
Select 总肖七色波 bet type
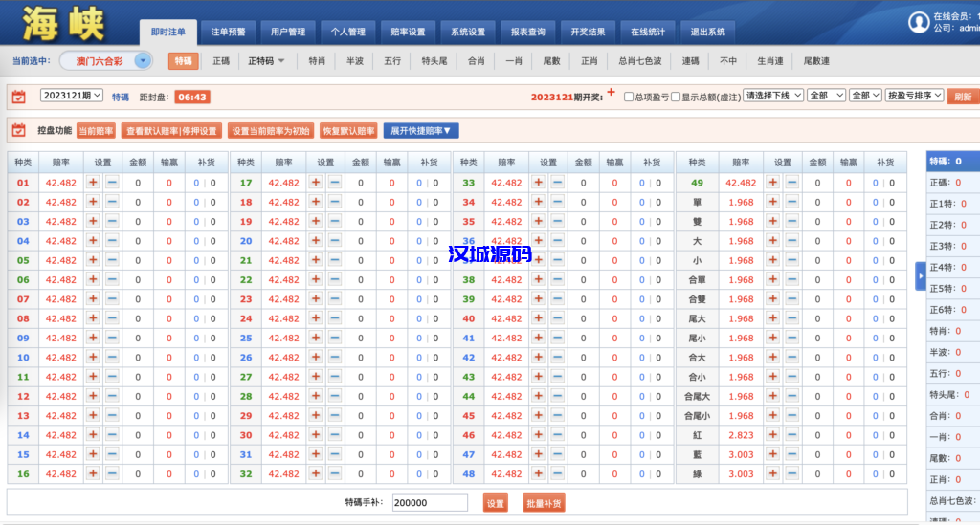pos(640,60)
